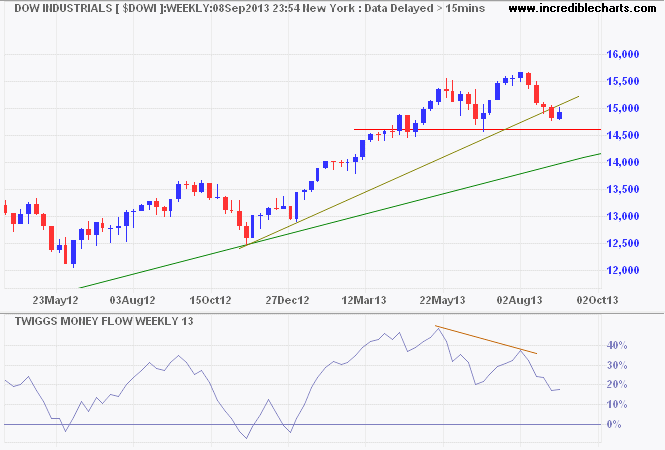
Task: Click the 0% money flow axis label
Action: pos(614,424)
